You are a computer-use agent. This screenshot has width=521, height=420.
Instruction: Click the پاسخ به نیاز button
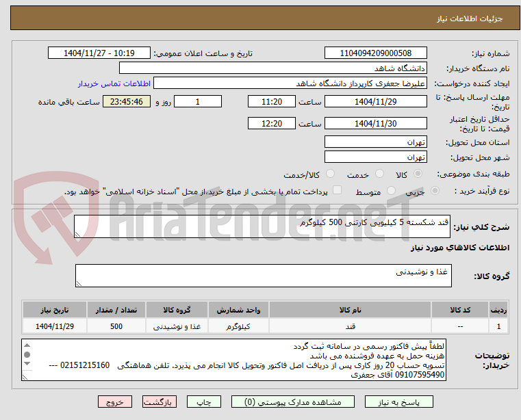point(398,402)
